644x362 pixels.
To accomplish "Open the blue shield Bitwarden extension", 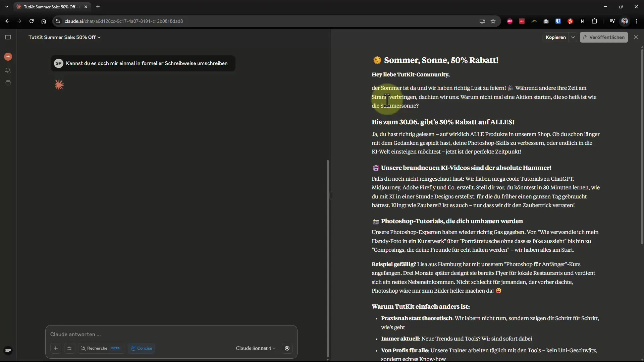I will point(558,21).
